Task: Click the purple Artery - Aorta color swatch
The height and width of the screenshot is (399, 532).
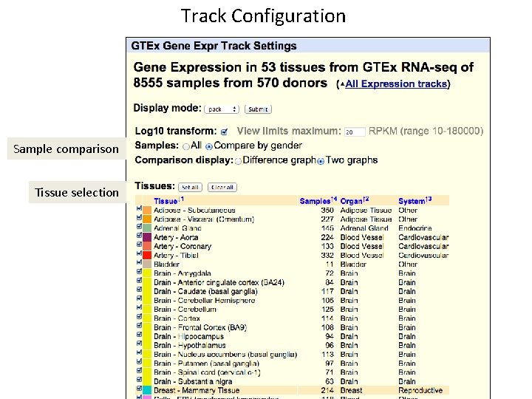Action: point(147,237)
